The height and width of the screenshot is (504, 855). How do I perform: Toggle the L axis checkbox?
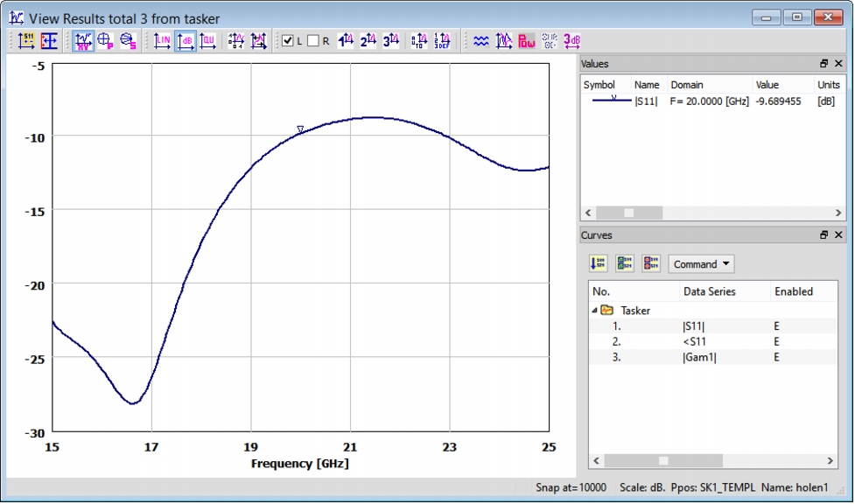[x=288, y=41]
